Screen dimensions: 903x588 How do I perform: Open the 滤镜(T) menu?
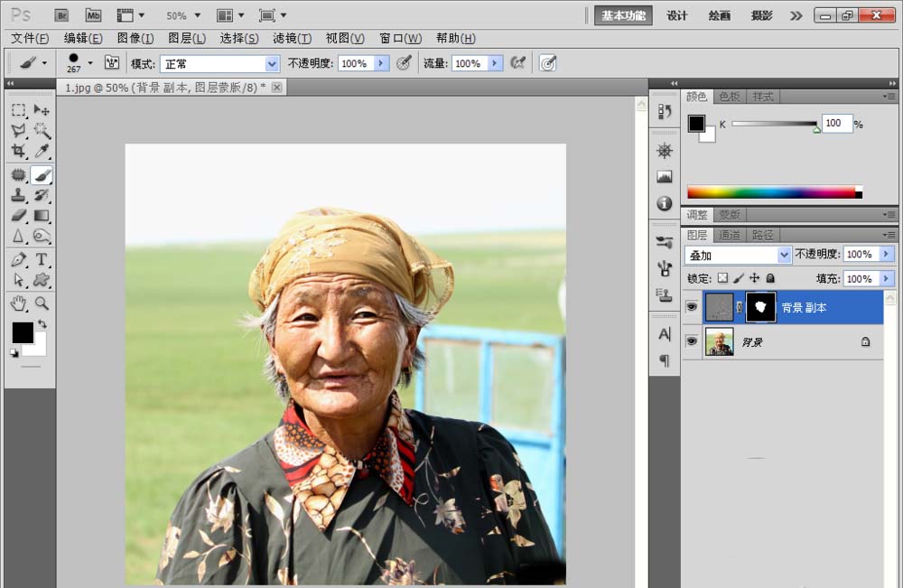point(292,38)
